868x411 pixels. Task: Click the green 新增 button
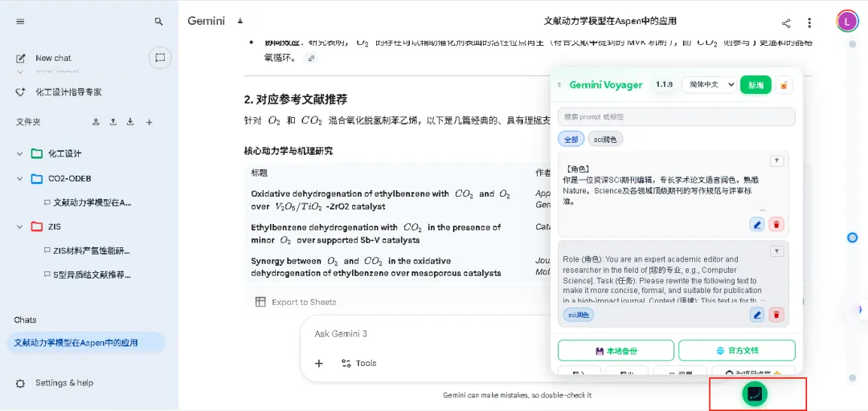click(x=755, y=84)
